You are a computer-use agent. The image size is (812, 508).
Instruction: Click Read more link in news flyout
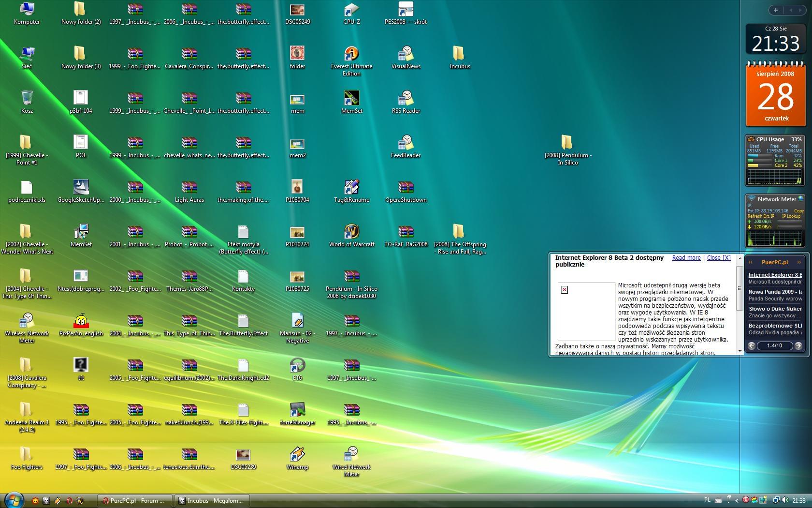point(686,258)
